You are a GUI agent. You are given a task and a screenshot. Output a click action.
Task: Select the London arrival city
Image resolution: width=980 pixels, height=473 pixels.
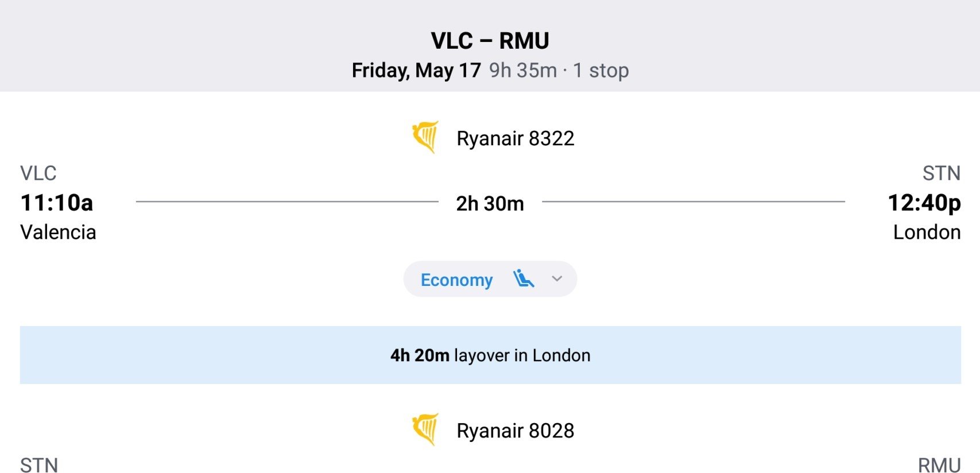coord(927,232)
